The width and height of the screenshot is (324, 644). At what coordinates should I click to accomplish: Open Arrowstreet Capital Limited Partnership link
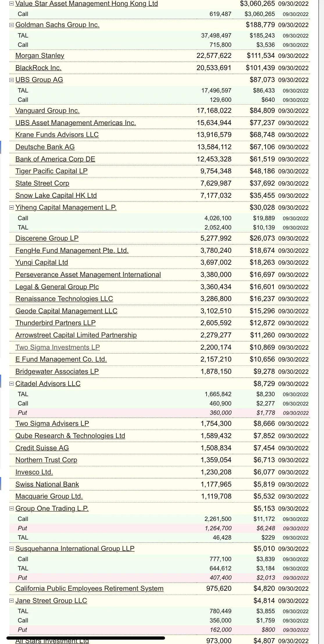[x=76, y=335]
